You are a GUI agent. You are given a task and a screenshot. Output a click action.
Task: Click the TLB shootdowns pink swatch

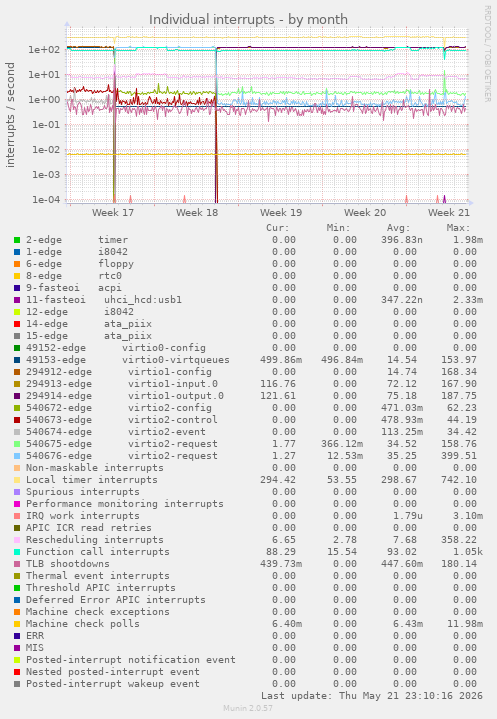pos(17,564)
